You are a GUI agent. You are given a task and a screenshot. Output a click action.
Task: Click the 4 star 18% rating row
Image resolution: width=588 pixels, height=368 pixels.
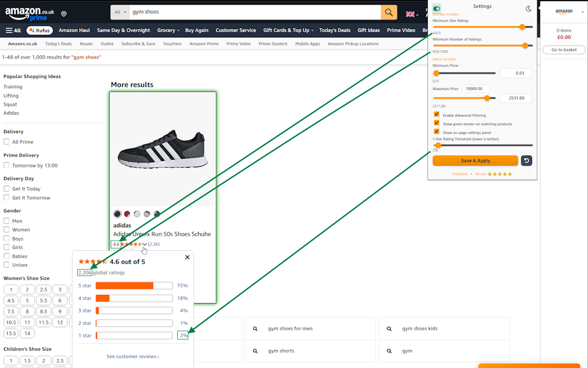(x=133, y=298)
